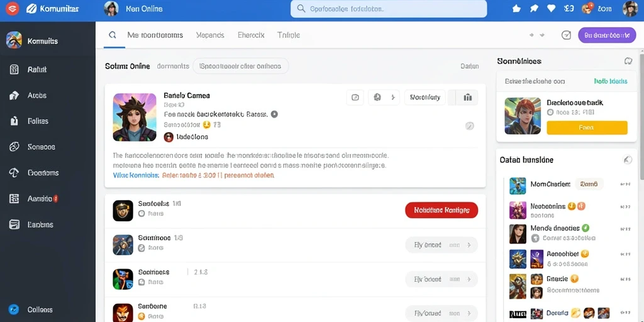Screen dimensions: 644x322
Task: Expand the "Fly" pill in the R.13 row
Action: (441, 313)
